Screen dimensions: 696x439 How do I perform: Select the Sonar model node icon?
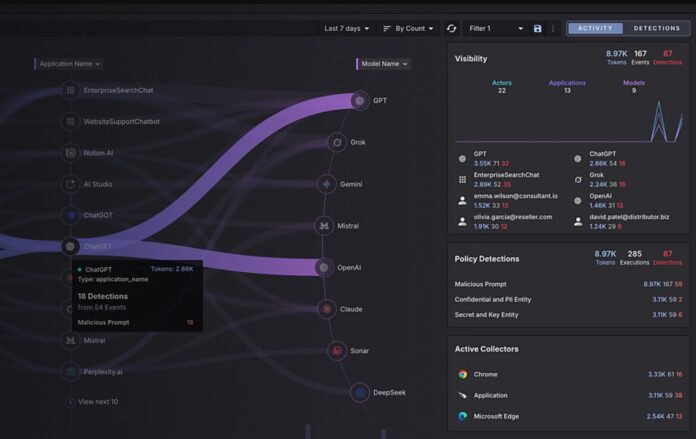[337, 351]
